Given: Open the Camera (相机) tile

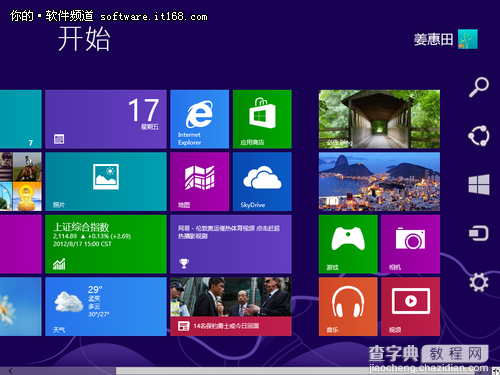Looking at the screenshot, I should (x=410, y=244).
